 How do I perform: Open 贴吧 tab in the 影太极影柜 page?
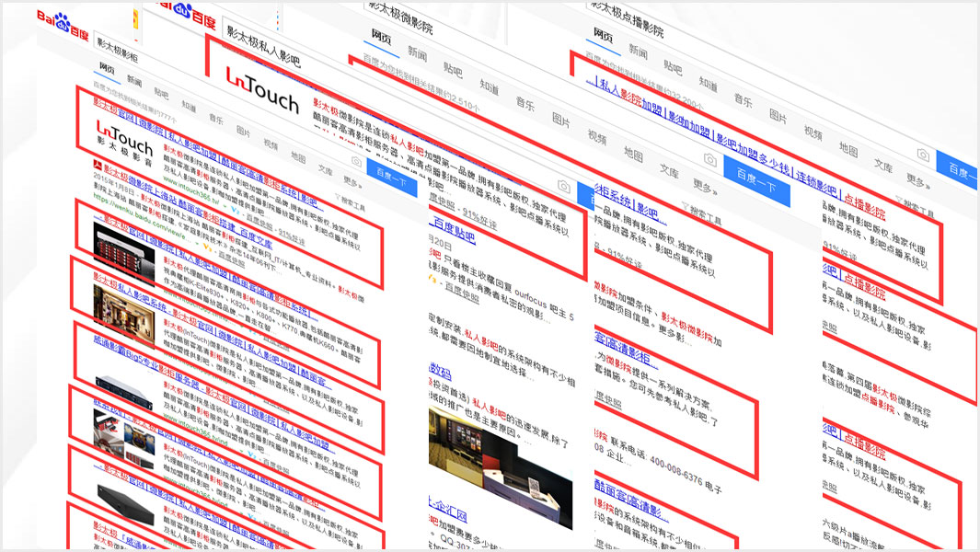161,94
